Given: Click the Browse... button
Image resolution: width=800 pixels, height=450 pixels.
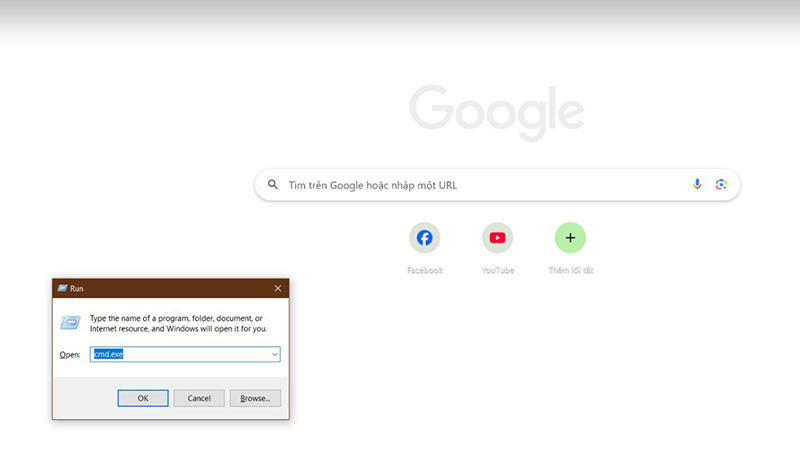Looking at the screenshot, I should click(x=255, y=398).
